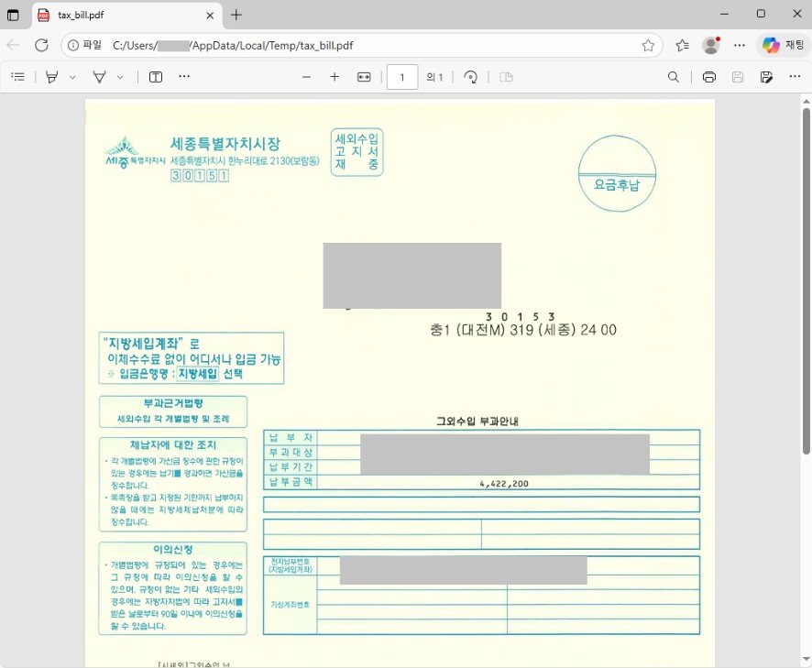Screen dimensions: 812x668
Task: Open the PDF toolbar settings gear
Action: [x=794, y=77]
